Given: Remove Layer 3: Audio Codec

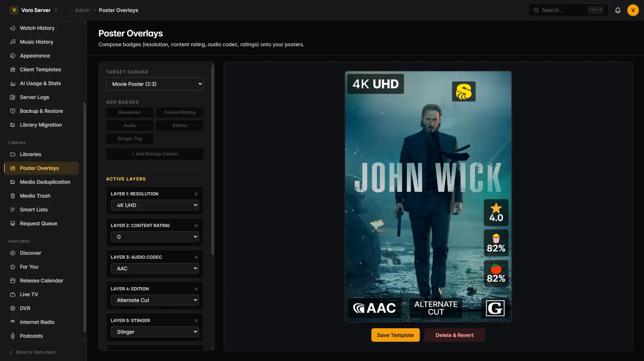Looking at the screenshot, I should coord(196,257).
